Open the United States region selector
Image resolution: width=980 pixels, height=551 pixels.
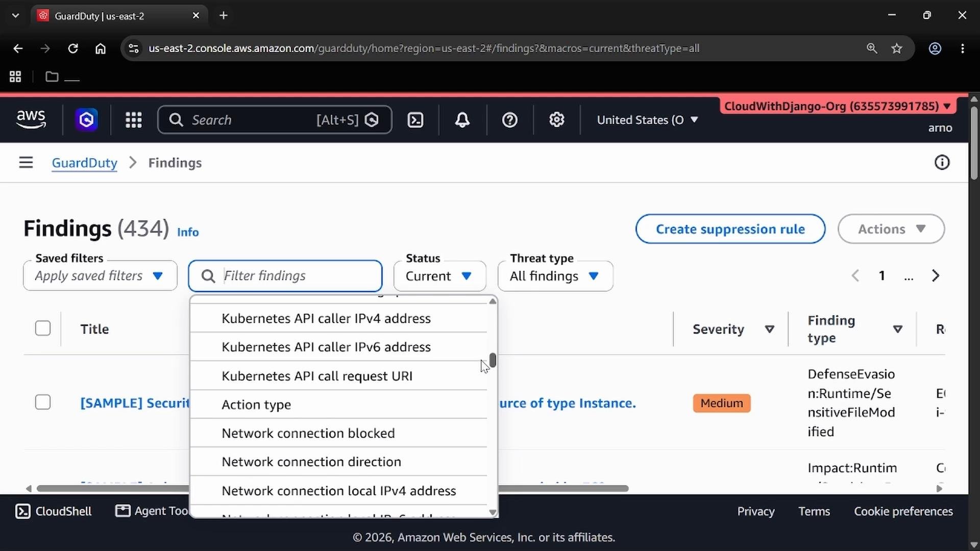tap(648, 120)
